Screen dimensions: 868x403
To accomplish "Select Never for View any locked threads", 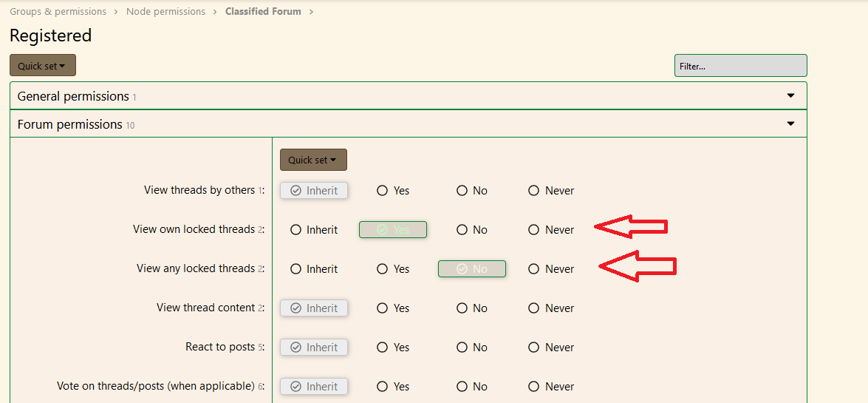I will coord(551,269).
